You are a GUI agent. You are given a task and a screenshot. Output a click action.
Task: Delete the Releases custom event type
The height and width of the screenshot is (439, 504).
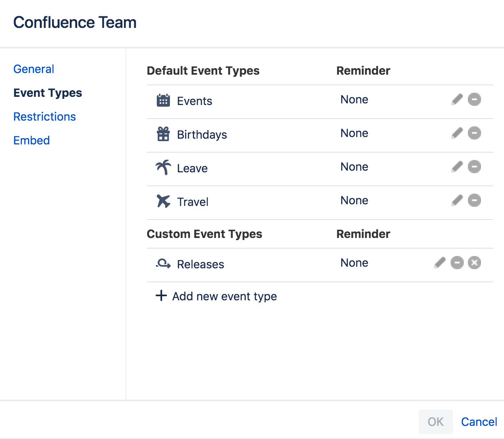pos(474,263)
